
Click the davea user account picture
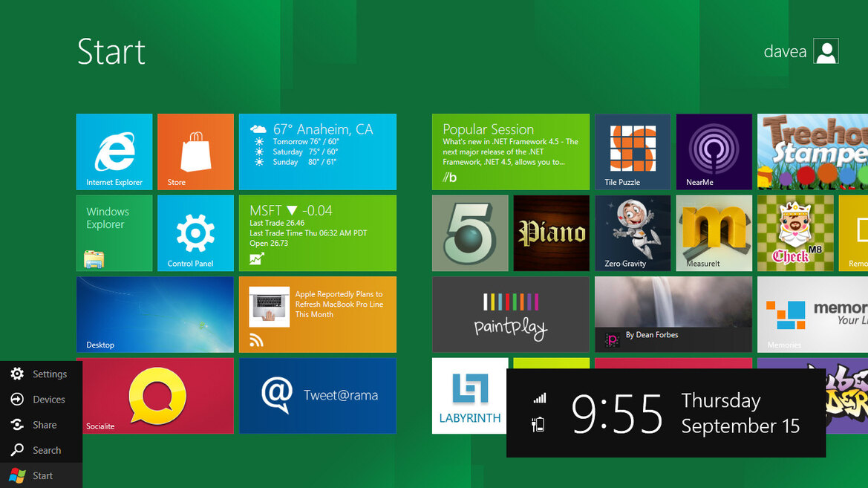(x=826, y=51)
